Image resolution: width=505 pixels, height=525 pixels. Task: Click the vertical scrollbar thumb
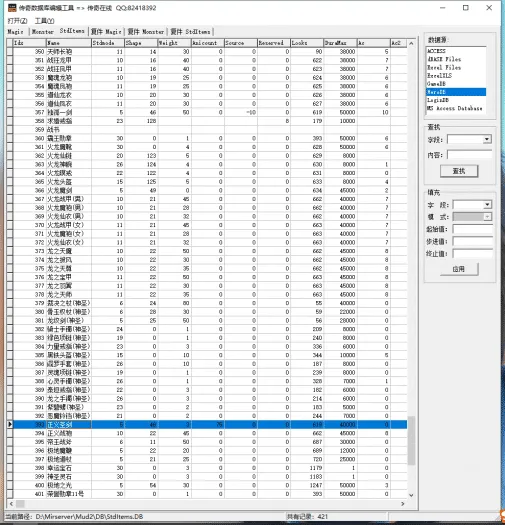point(411,440)
